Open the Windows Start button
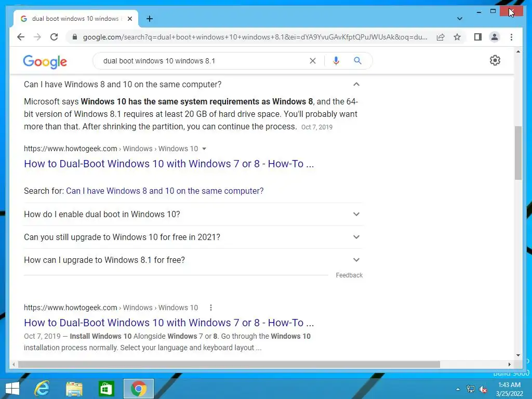 [12, 389]
